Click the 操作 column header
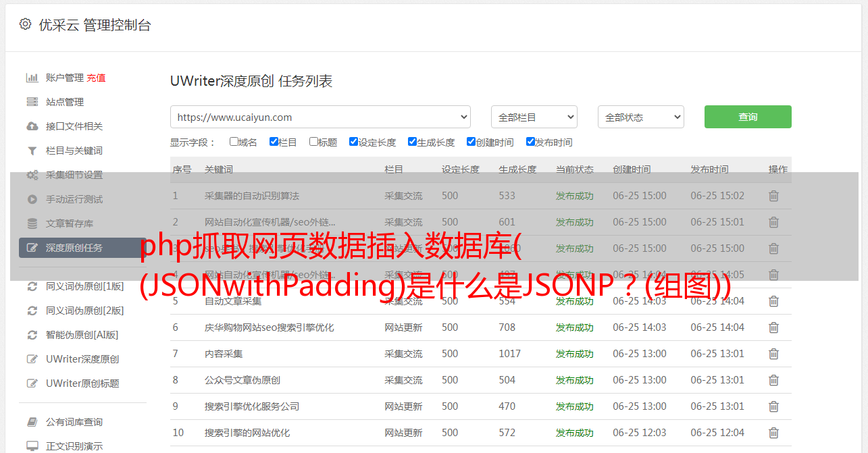The height and width of the screenshot is (453, 868). [778, 169]
